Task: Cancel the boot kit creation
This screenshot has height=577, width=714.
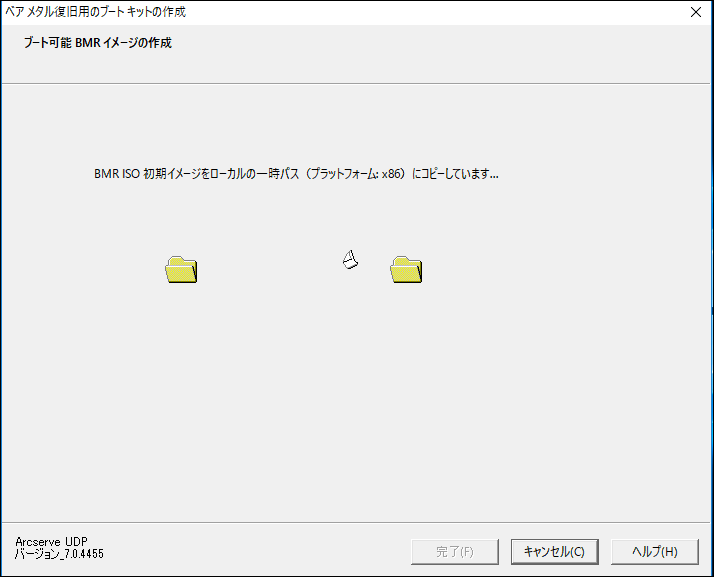Action: tap(554, 552)
